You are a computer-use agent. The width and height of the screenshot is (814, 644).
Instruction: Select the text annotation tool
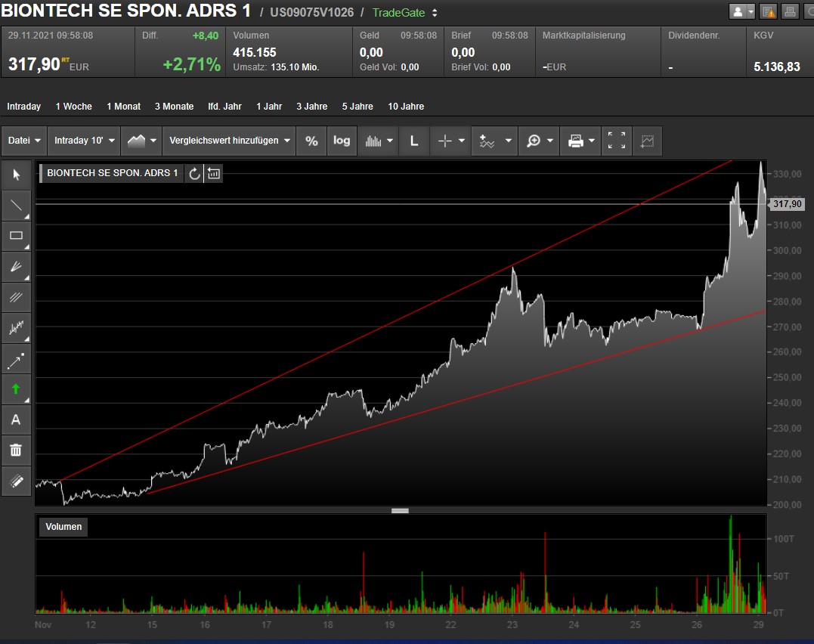pyautogui.click(x=16, y=420)
